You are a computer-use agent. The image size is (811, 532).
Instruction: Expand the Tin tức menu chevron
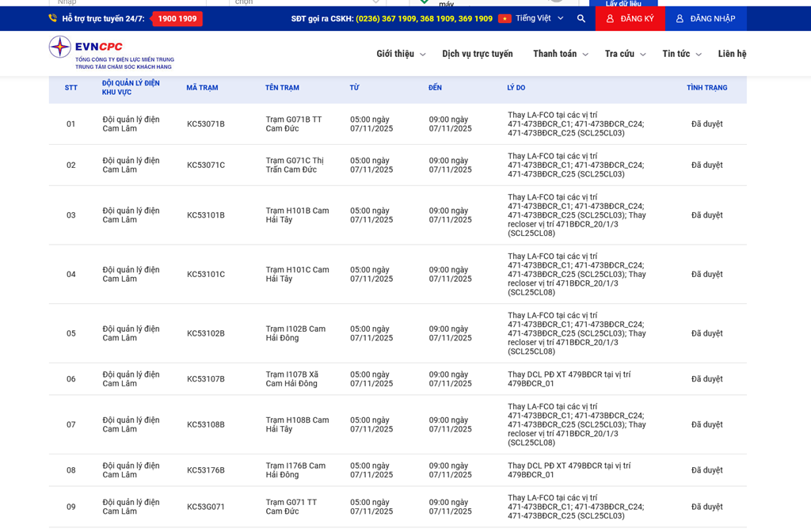(x=699, y=55)
